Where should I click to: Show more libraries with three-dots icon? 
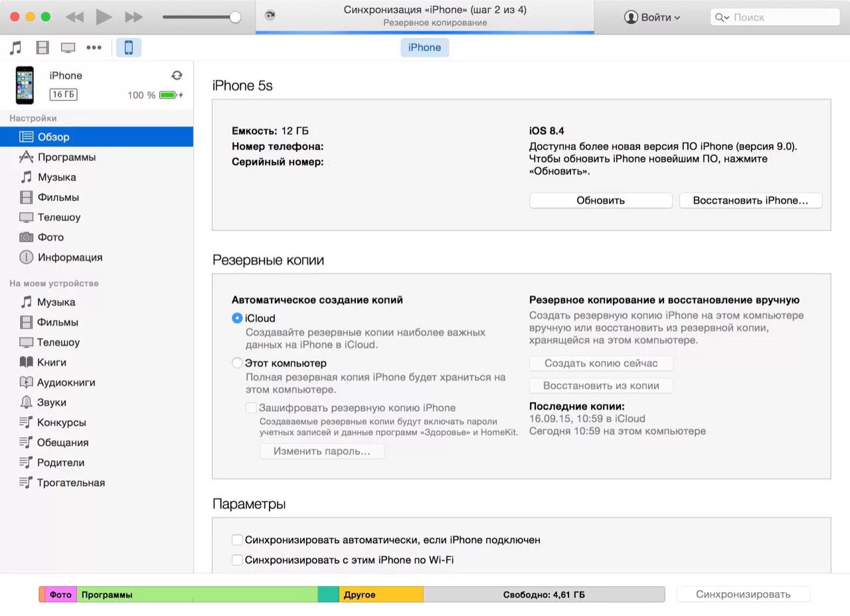pos(94,48)
